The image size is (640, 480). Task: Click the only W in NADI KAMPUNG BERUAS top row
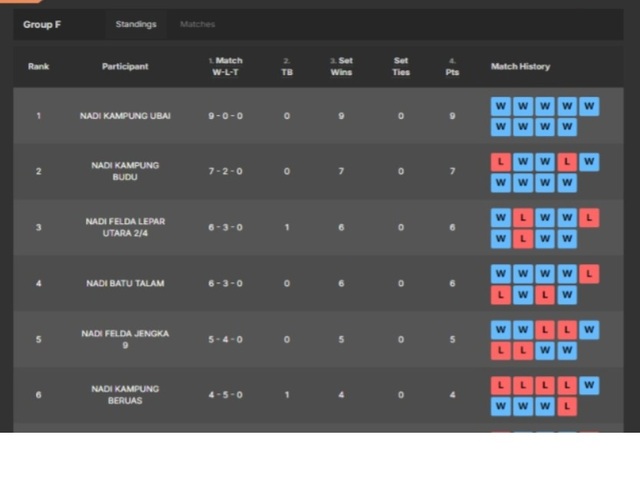589,385
